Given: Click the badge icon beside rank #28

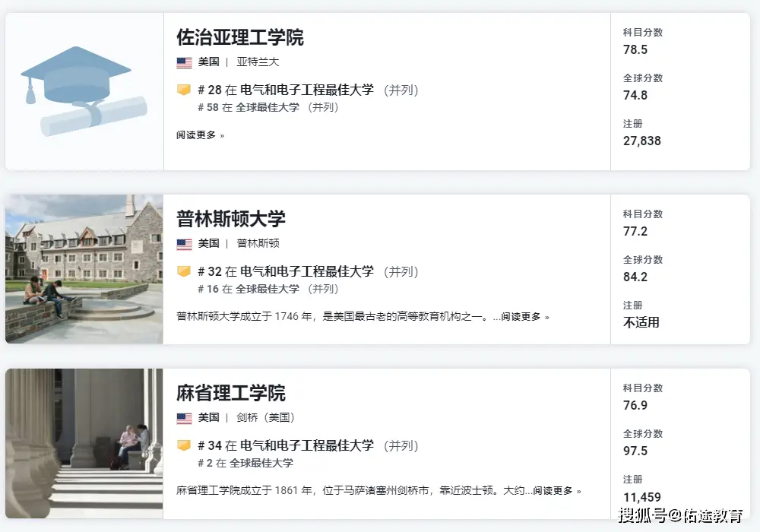Looking at the screenshot, I should [184, 90].
